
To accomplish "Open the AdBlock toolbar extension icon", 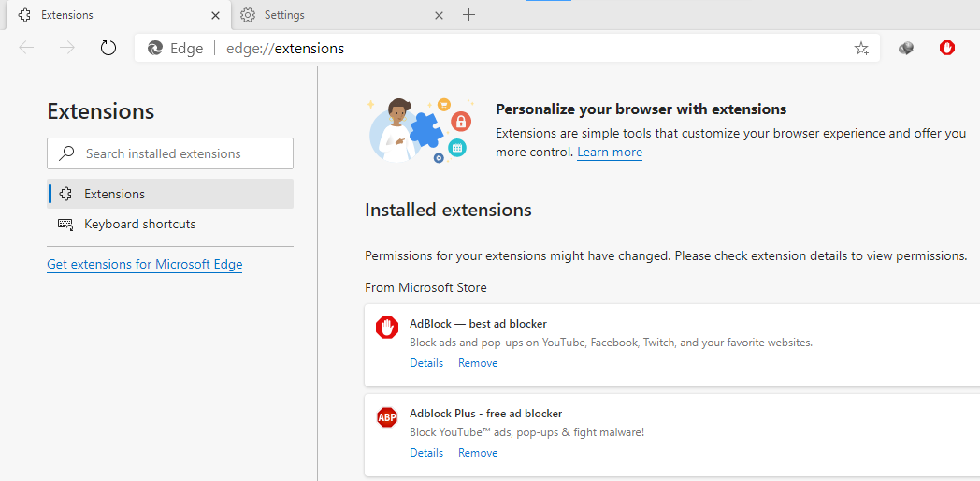I will [947, 48].
